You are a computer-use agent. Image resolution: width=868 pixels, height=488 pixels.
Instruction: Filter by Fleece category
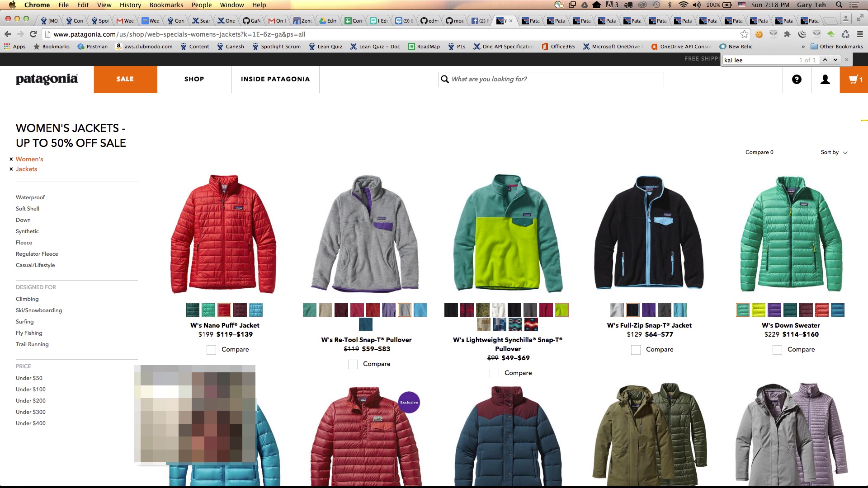tap(24, 243)
